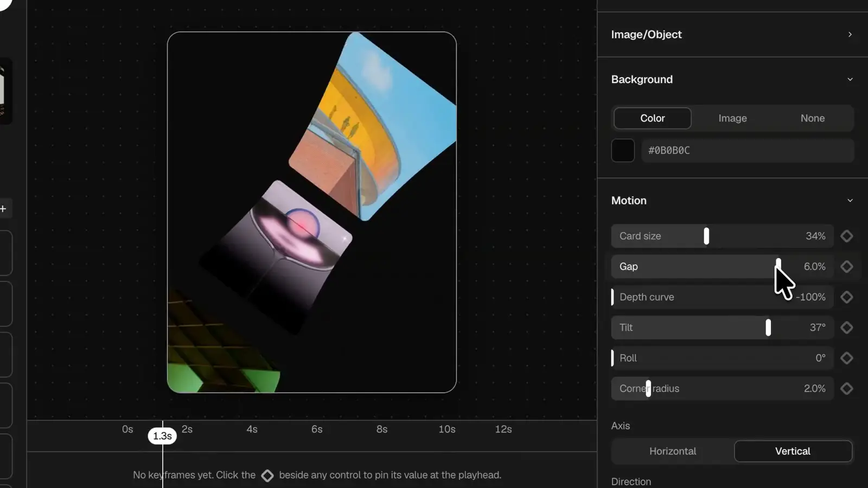Choose Horizontal axis

672,451
